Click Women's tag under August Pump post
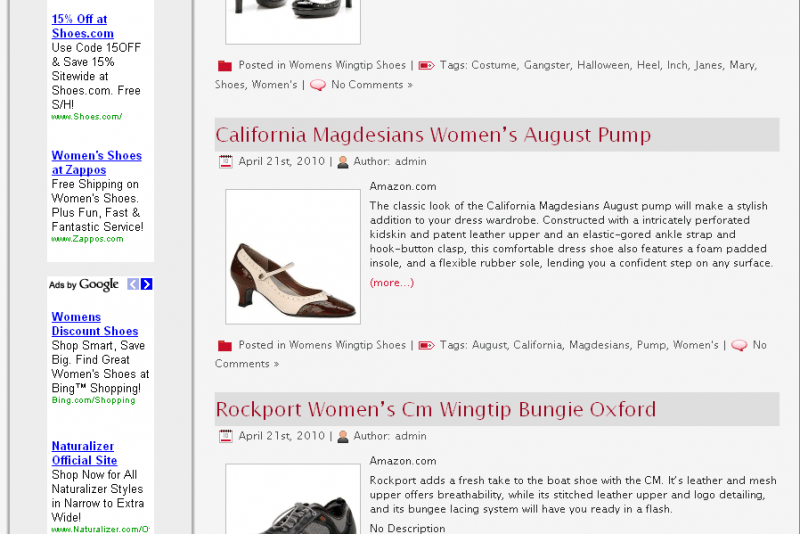Image resolution: width=800 pixels, height=534 pixels. point(695,345)
